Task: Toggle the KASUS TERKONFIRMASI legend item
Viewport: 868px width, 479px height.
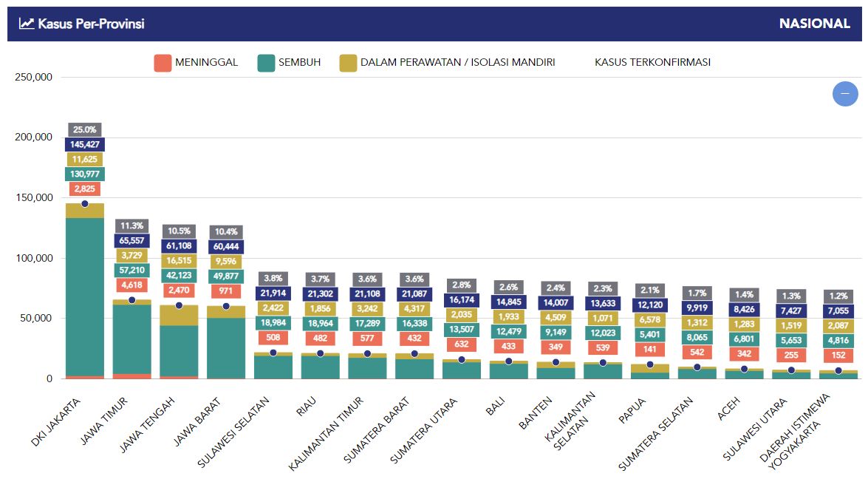Action: pyautogui.click(x=652, y=63)
